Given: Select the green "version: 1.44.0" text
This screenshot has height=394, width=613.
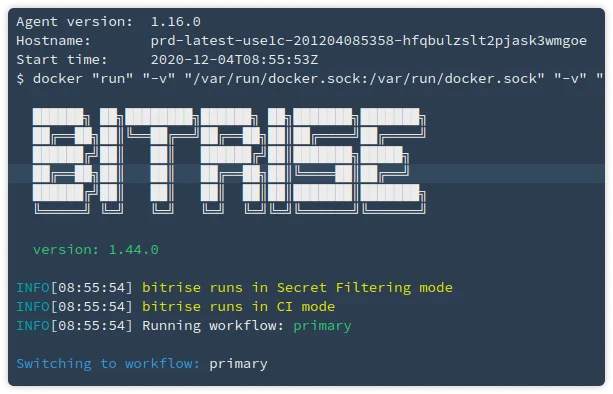Looking at the screenshot, I should pyautogui.click(x=96, y=250).
